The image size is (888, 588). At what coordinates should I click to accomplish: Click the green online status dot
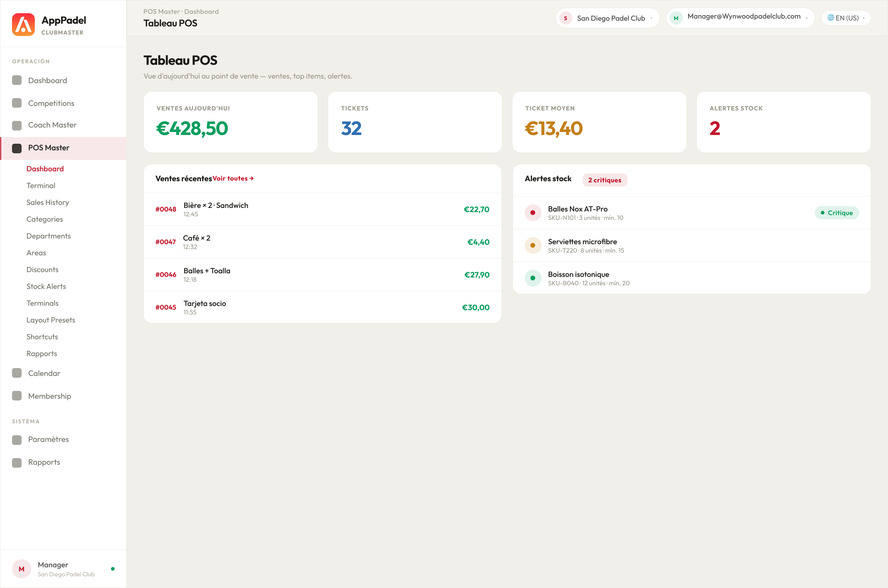[x=113, y=569]
